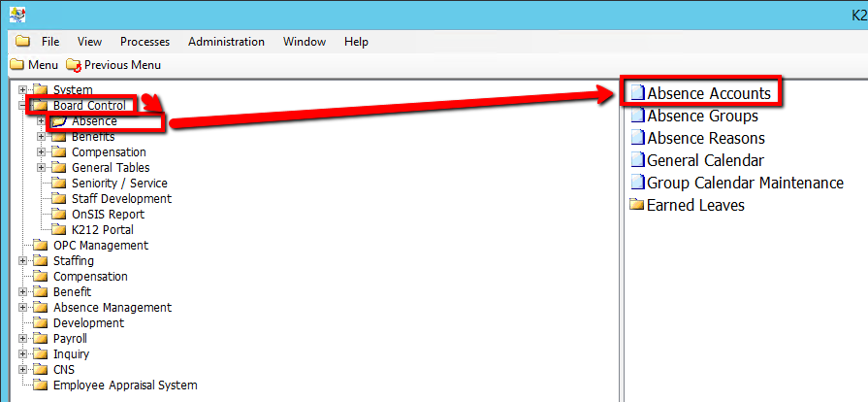Viewport: 868px width, 402px height.
Task: Select the Absence Reasons document icon
Action: pyautogui.click(x=637, y=139)
